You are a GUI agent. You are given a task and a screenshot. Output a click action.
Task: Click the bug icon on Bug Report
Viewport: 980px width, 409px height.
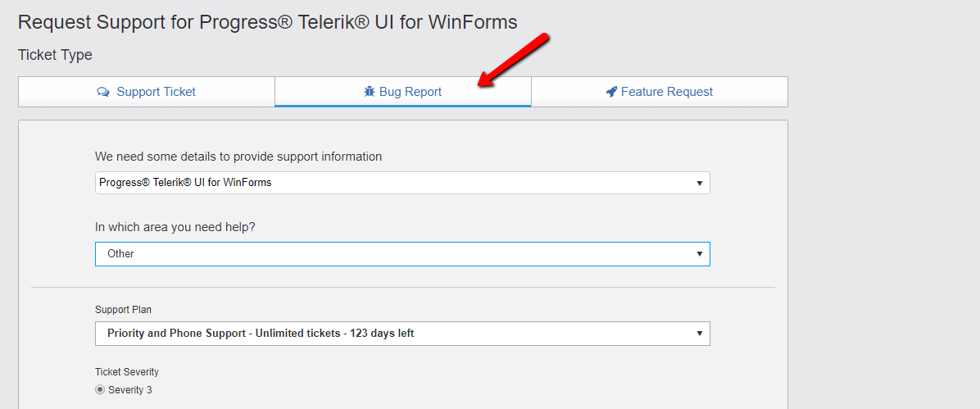coord(369,92)
